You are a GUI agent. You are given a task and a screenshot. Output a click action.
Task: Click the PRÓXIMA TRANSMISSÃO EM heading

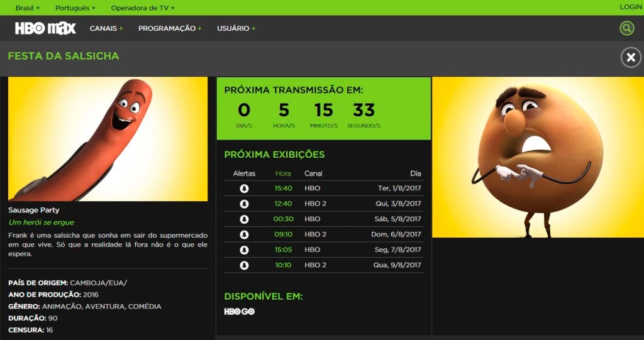[294, 90]
